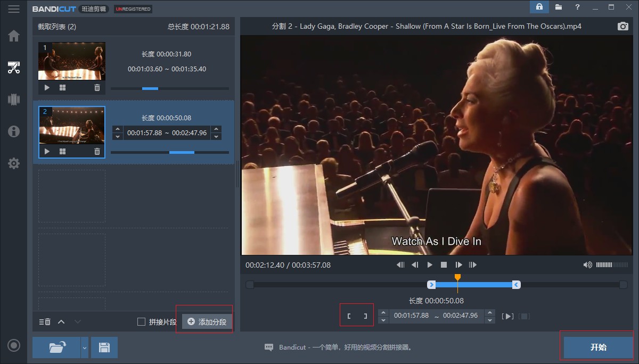The width and height of the screenshot is (639, 364).
Task: Go to Home in the left sidebar
Action: point(14,36)
